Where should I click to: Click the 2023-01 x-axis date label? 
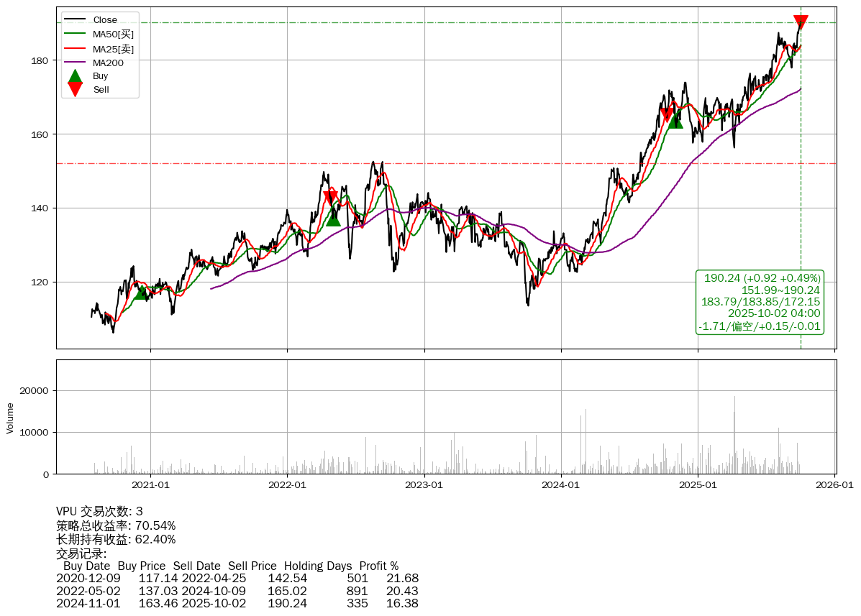tap(424, 485)
